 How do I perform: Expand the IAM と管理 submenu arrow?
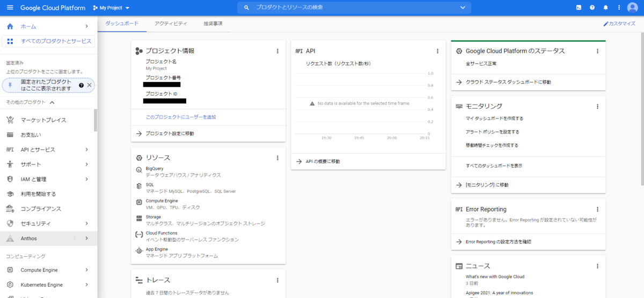click(x=86, y=179)
